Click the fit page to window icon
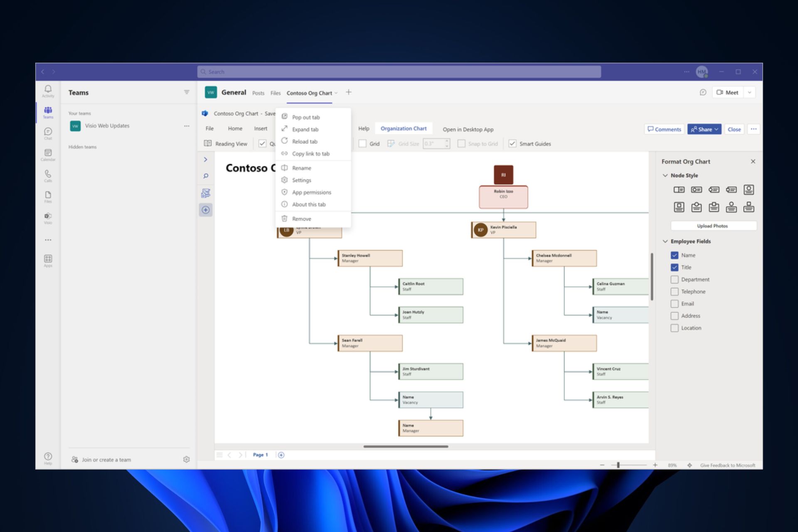 click(x=690, y=465)
